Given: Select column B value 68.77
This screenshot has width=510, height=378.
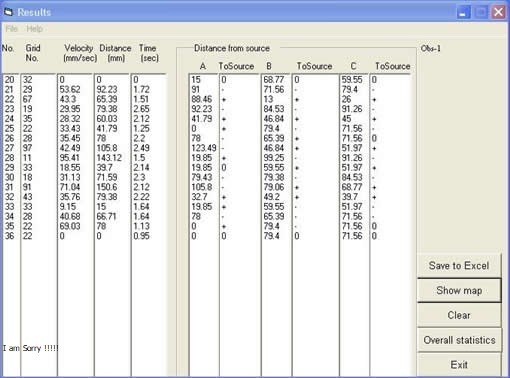Looking at the screenshot, I should tap(274, 80).
